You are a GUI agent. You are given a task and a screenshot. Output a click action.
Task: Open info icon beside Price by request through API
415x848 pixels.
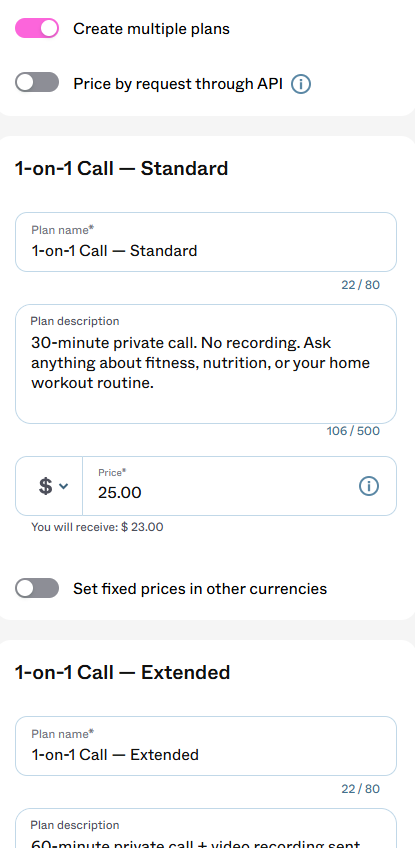301,84
